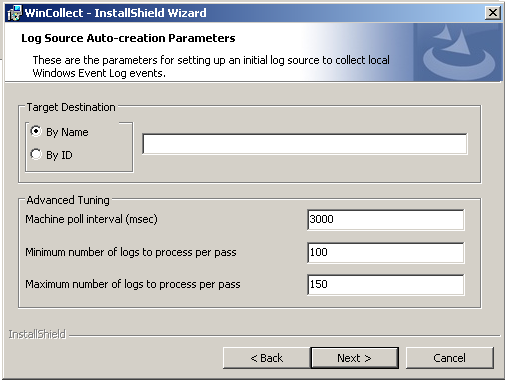Select the minimum logs per pass field
Screen dimensions: 505x381
click(386, 253)
